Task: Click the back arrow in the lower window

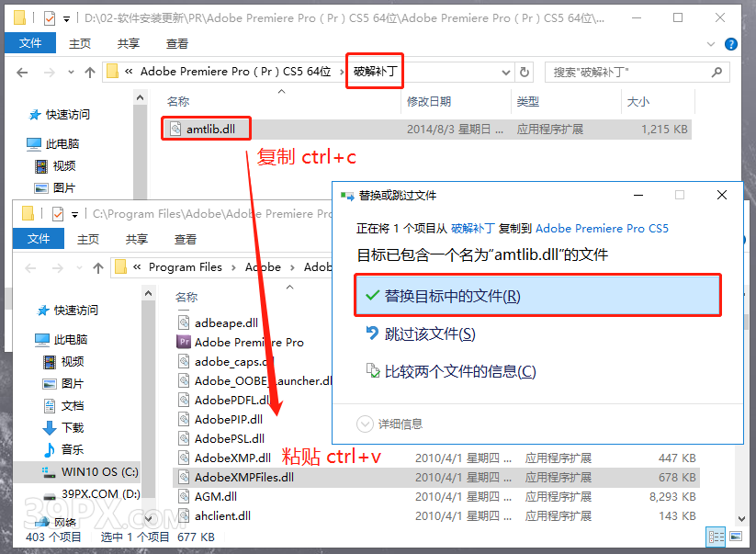Action: pyautogui.click(x=32, y=267)
